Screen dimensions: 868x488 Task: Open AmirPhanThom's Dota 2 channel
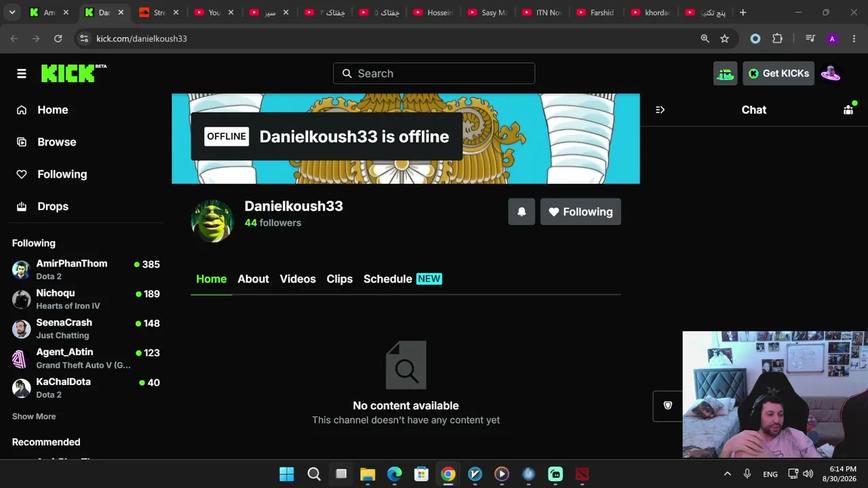point(86,270)
